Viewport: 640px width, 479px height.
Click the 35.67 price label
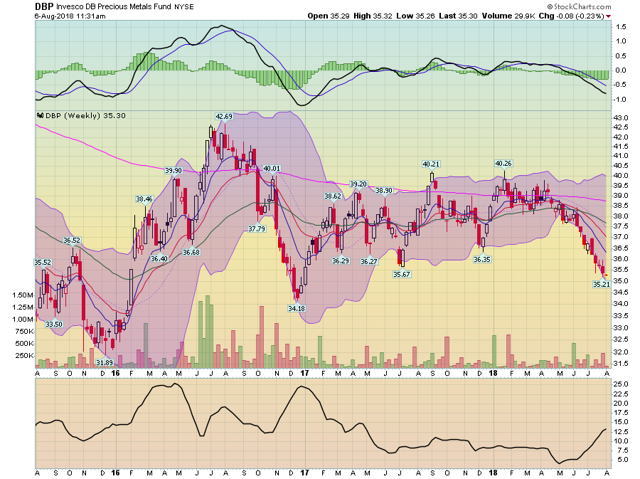(402, 274)
